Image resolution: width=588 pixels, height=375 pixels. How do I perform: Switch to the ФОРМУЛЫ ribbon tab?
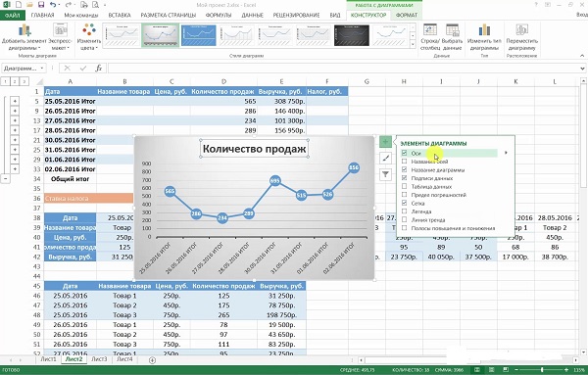tap(219, 15)
